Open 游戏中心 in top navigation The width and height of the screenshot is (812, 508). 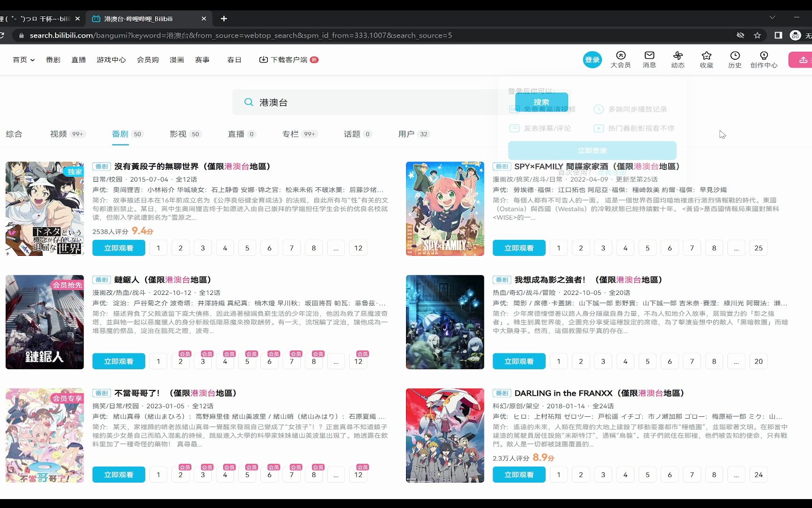tap(111, 60)
